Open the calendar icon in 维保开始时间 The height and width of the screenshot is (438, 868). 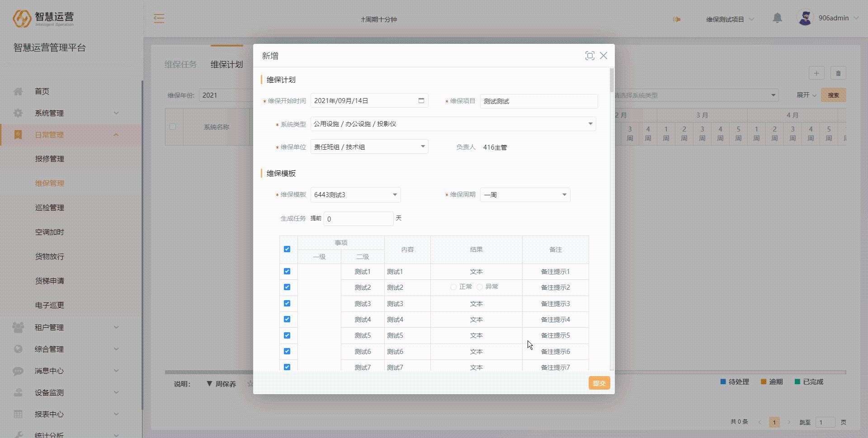421,100
